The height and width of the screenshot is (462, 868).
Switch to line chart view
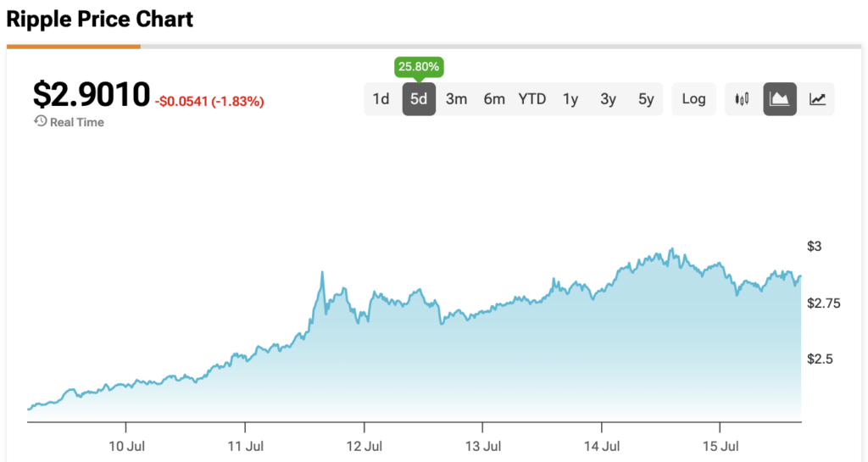click(817, 99)
